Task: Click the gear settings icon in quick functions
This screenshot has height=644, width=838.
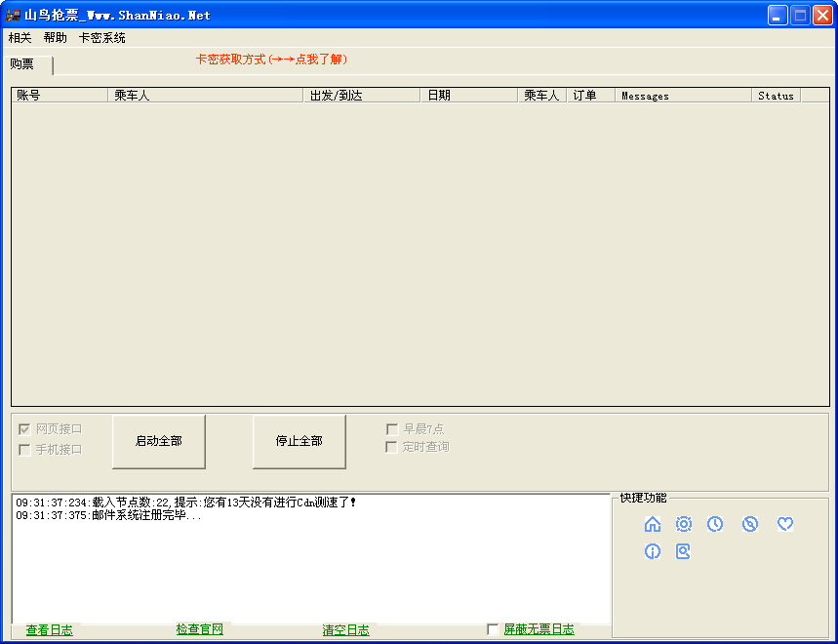Action: 684,524
